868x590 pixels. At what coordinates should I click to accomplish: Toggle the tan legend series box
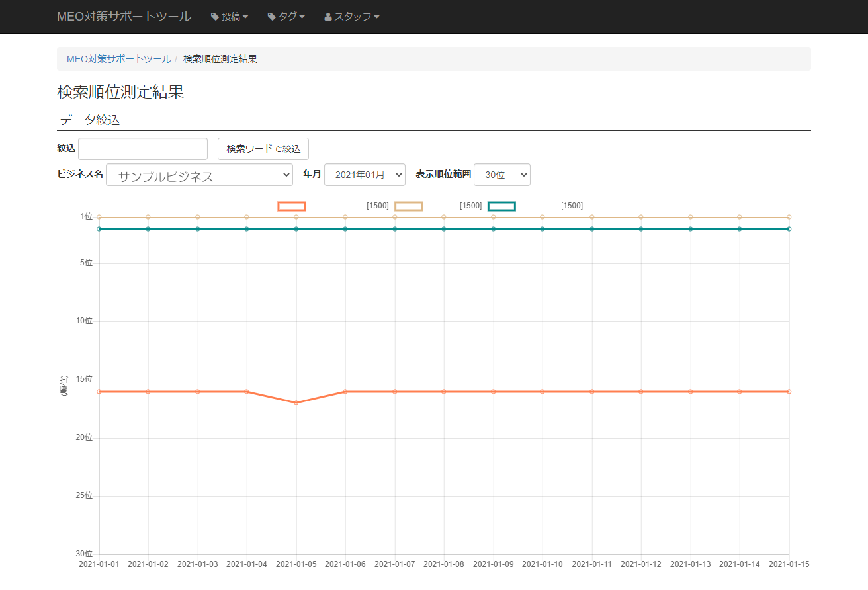pos(408,206)
